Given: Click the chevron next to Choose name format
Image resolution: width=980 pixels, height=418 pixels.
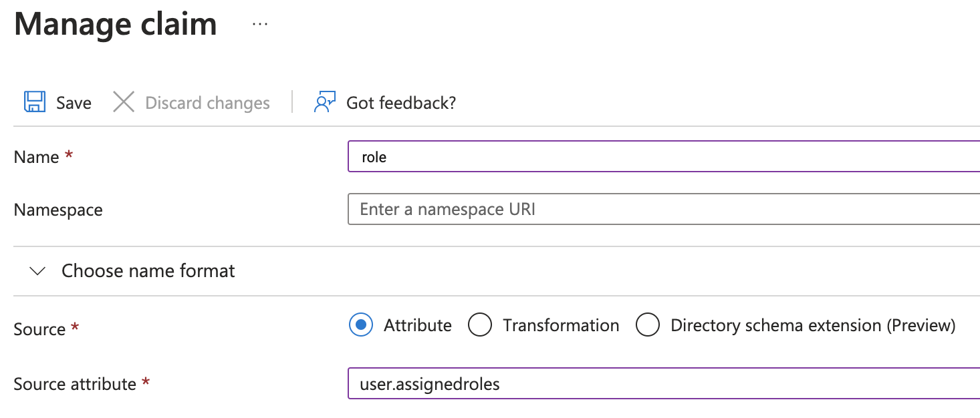Looking at the screenshot, I should pyautogui.click(x=37, y=270).
